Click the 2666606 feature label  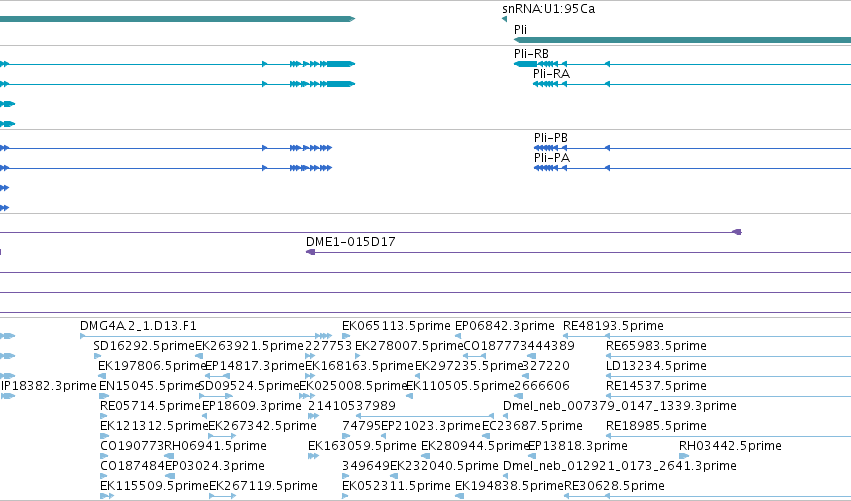pos(542,386)
